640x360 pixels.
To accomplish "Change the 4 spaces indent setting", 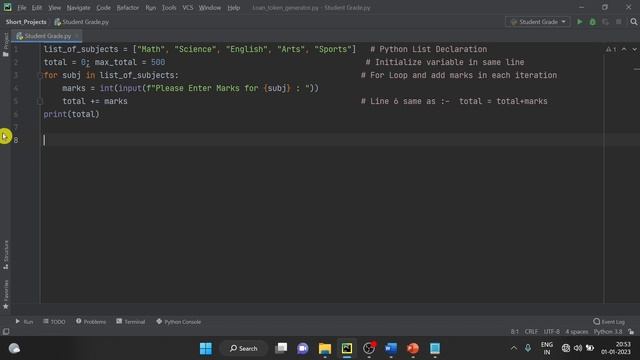I will point(577,332).
